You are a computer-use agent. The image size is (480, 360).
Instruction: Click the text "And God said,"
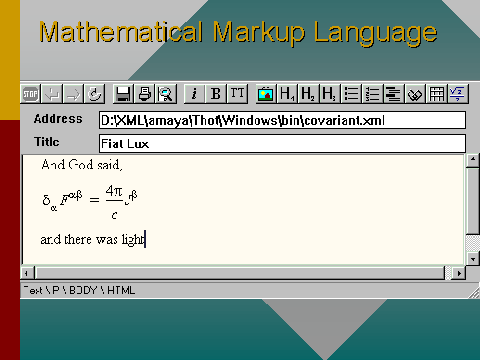coord(82,165)
